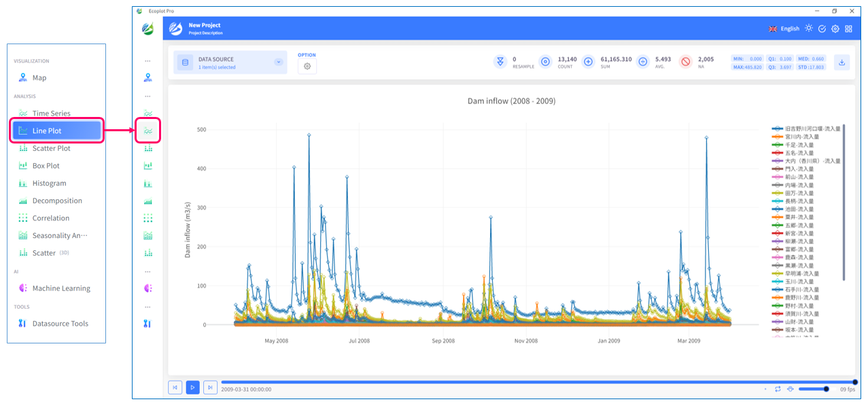Open settings gear in blue header
868x406 pixels.
835,29
